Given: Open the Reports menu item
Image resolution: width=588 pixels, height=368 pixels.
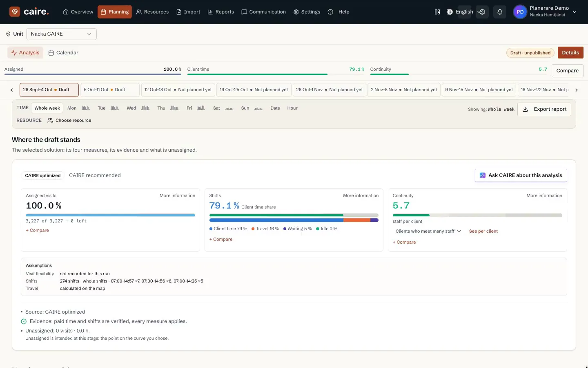Looking at the screenshot, I should tap(220, 12).
